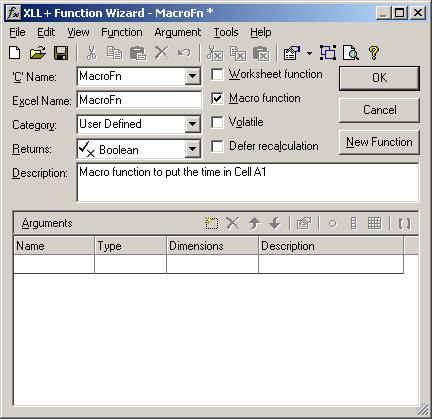432x419 pixels.
Task: Expand the 'C' Name dropdown
Action: tap(192, 76)
